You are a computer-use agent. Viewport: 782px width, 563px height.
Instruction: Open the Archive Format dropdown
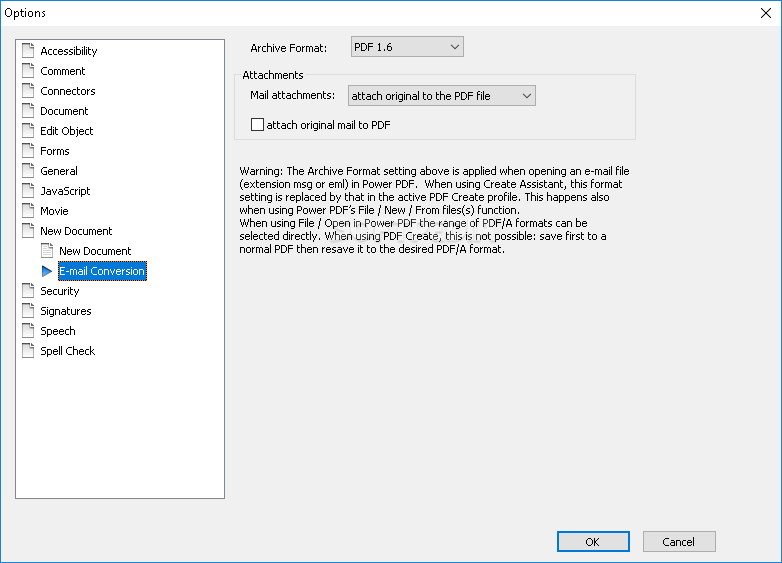407,47
